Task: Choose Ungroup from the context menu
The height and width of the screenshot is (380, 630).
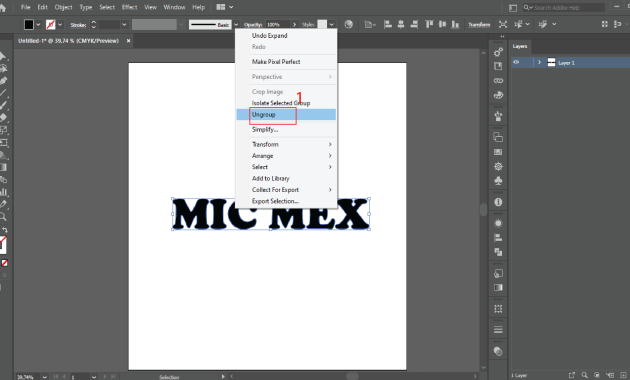Action: tap(286, 114)
